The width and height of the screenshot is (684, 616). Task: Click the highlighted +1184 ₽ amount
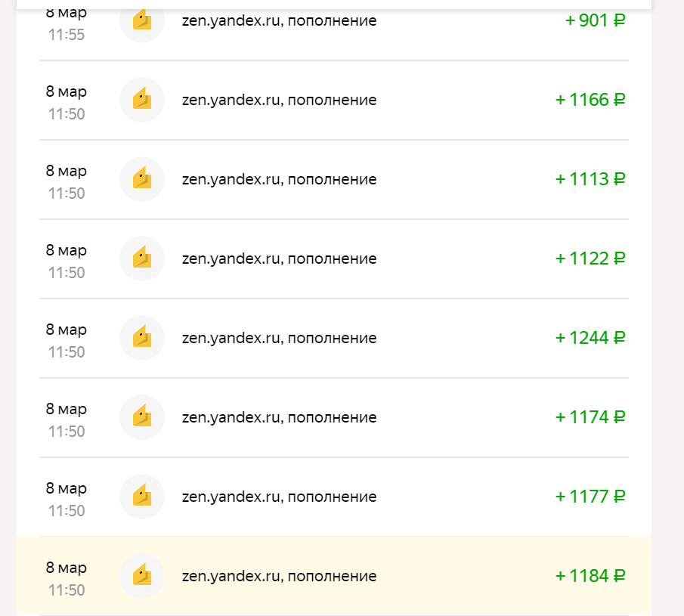click(590, 576)
